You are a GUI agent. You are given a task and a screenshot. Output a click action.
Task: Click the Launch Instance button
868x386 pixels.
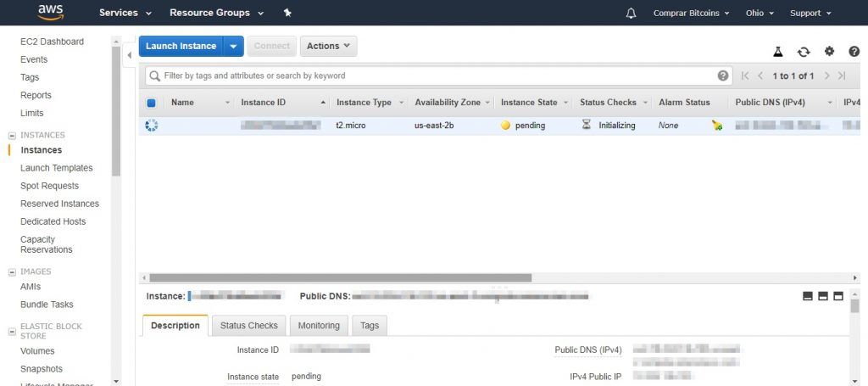click(x=181, y=46)
